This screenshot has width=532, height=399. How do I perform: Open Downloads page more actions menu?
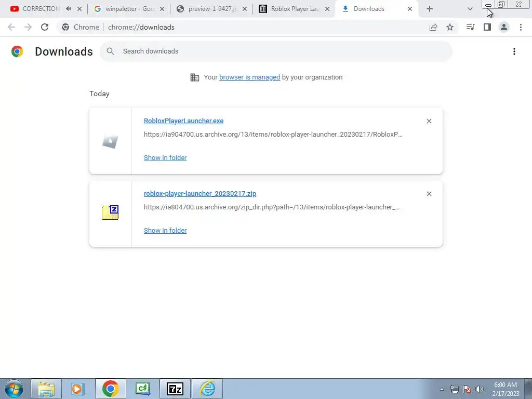click(514, 51)
